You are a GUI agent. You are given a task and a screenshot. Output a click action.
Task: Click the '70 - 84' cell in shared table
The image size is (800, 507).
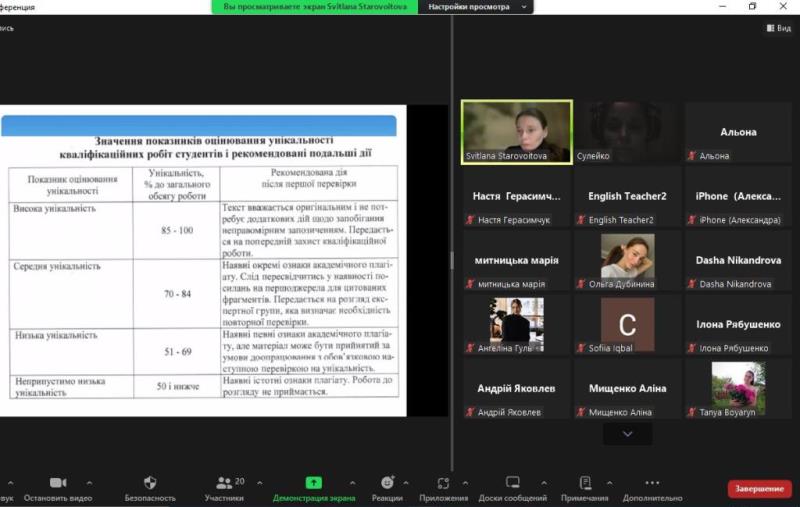177,294
